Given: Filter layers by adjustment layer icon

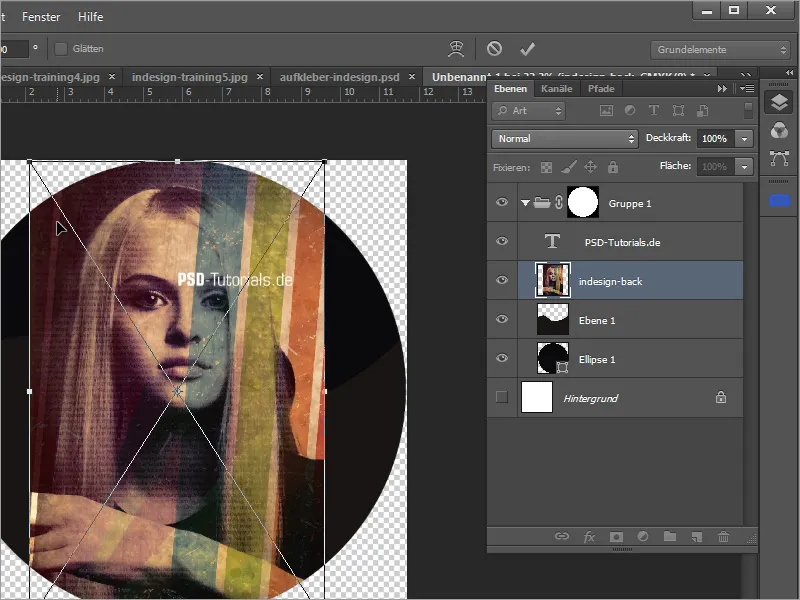Looking at the screenshot, I should (630, 111).
